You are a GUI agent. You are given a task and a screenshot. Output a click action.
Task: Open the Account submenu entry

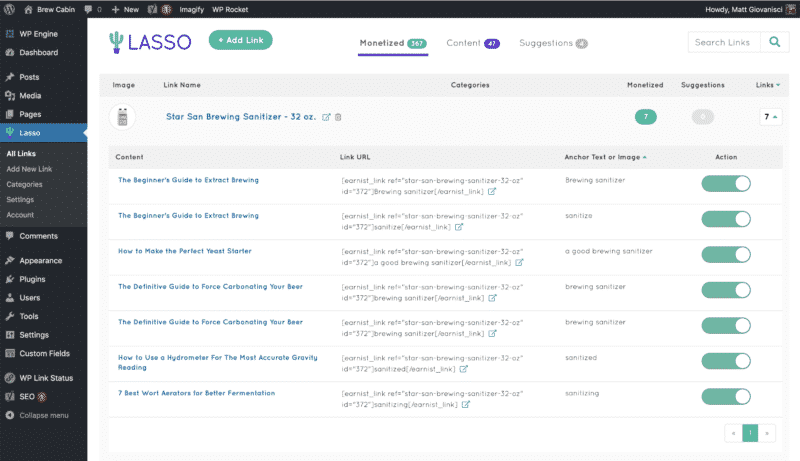[x=20, y=215]
